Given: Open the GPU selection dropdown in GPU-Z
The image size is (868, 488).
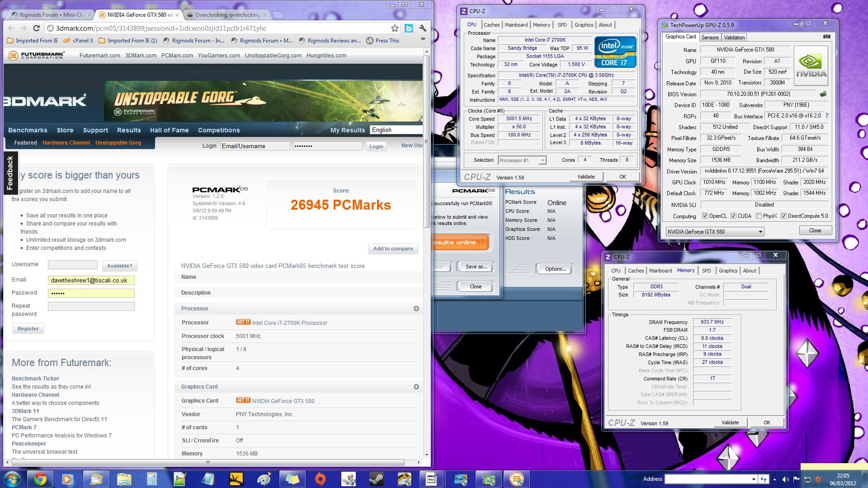Looking at the screenshot, I should click(715, 231).
